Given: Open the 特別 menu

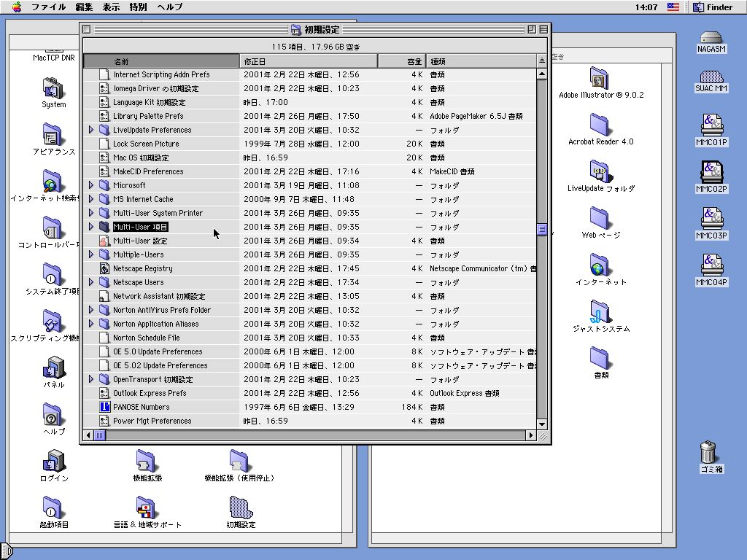Looking at the screenshot, I should pyautogui.click(x=138, y=7).
